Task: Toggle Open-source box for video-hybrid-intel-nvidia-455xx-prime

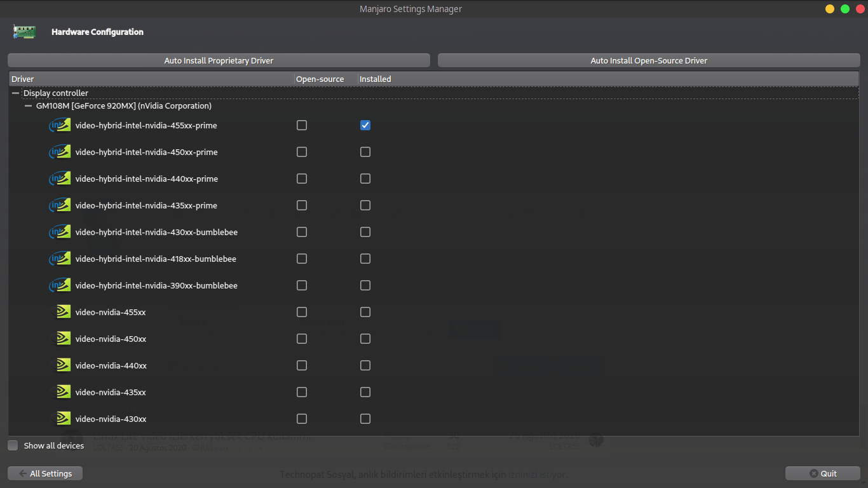Action: point(302,125)
